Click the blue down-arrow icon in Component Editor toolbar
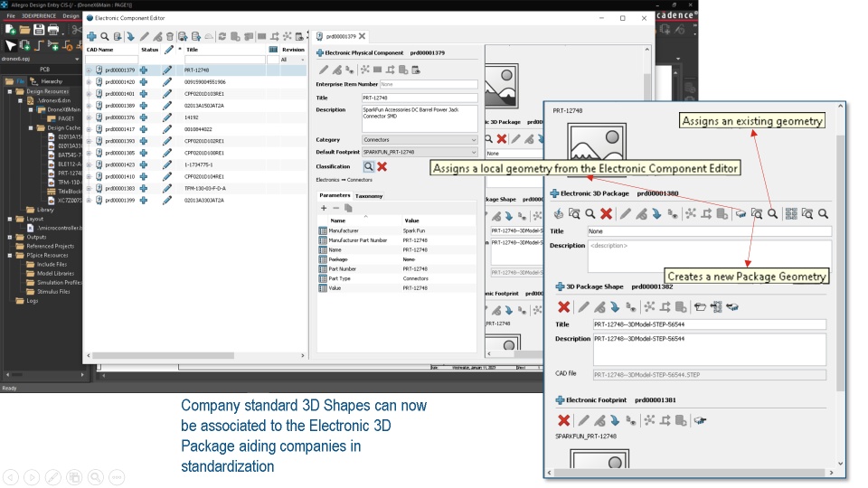 tap(130, 36)
